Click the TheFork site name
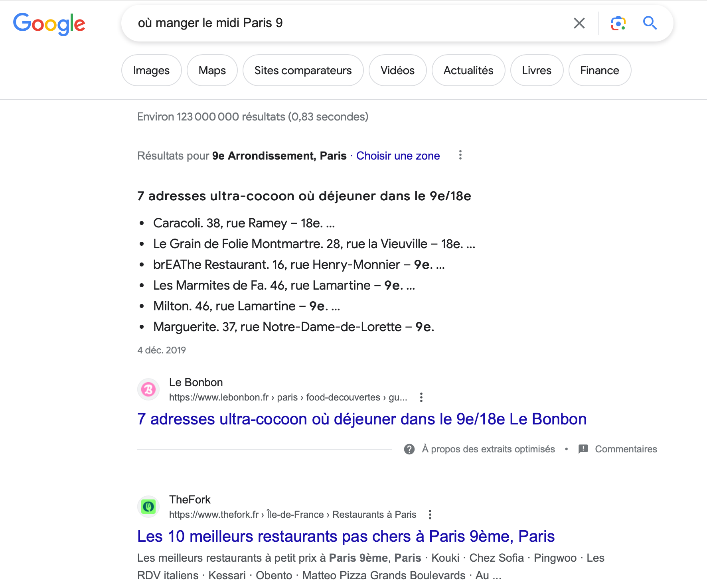Viewport: 707px width, 588px height. click(x=190, y=499)
